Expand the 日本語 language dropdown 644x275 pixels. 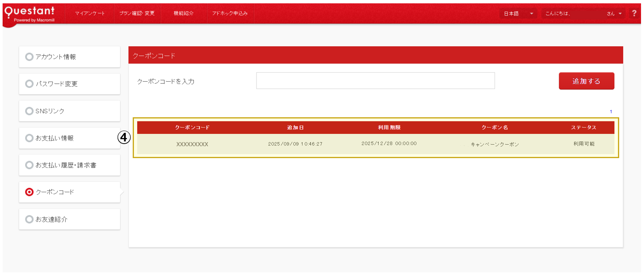point(518,14)
